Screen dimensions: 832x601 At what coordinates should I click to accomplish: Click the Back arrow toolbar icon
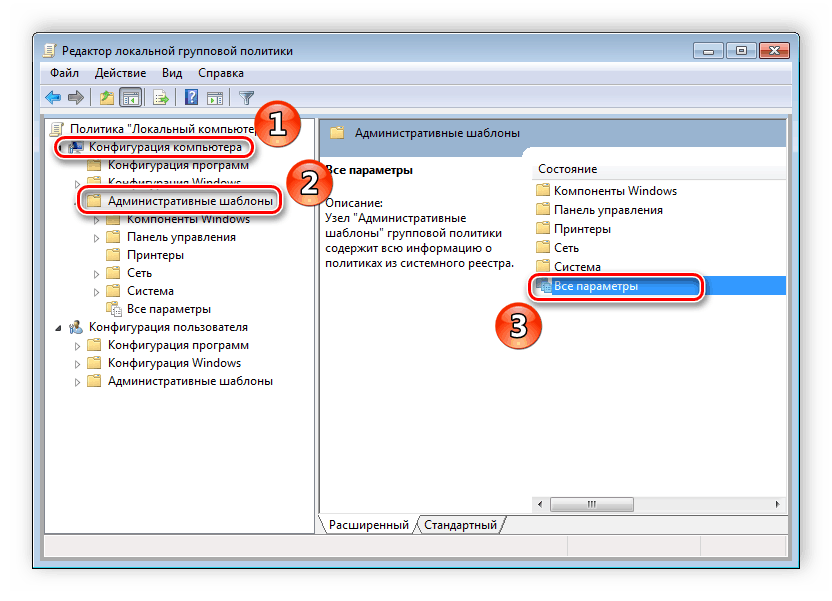coord(53,97)
